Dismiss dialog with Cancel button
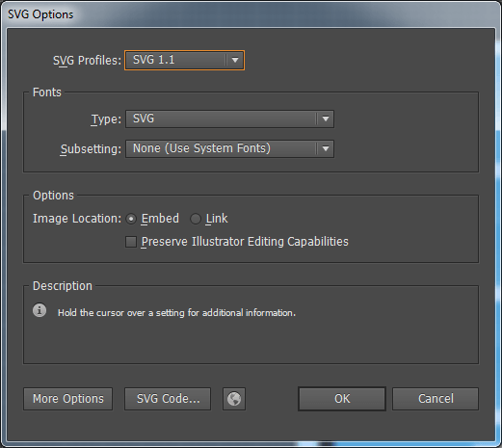 coord(436,399)
